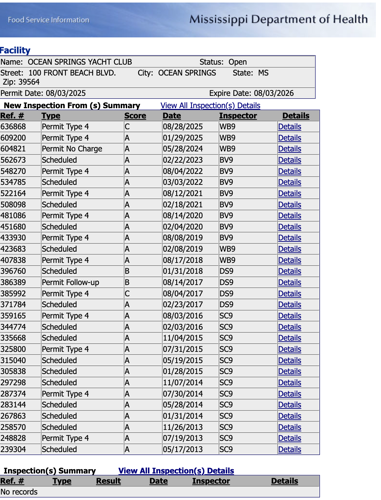The height and width of the screenshot is (500, 381).
Task: Open Details link for inspection 359165
Action: (x=289, y=316)
